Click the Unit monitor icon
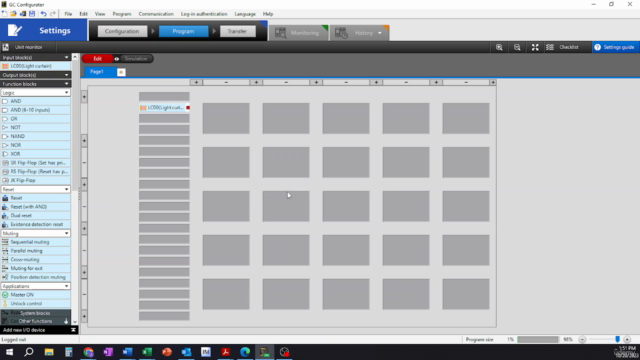 click(6, 47)
